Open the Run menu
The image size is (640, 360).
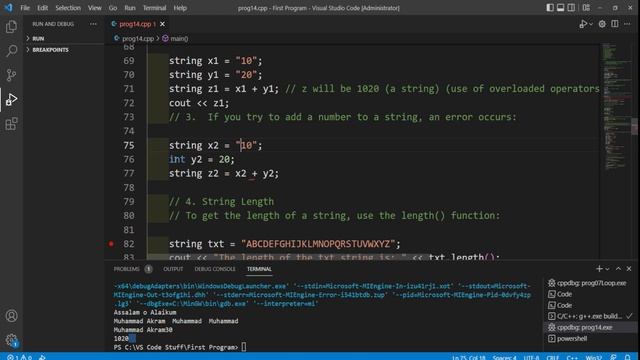(130, 8)
